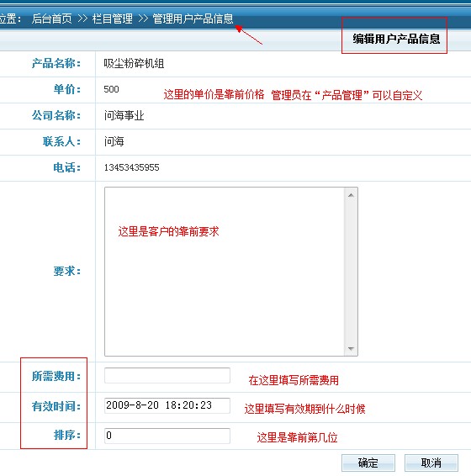Viewport: 471px width, 476px height.
Task: Open the 栏目管理 breadcrumb link
Action: 113,19
